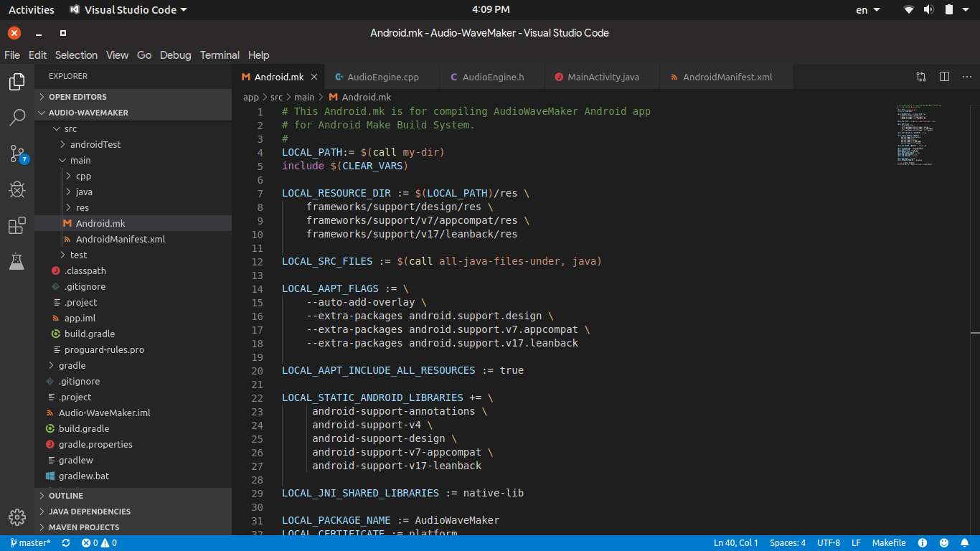Image resolution: width=980 pixels, height=551 pixels.
Task: Switch to the MainActivity.java tab
Action: pos(603,77)
